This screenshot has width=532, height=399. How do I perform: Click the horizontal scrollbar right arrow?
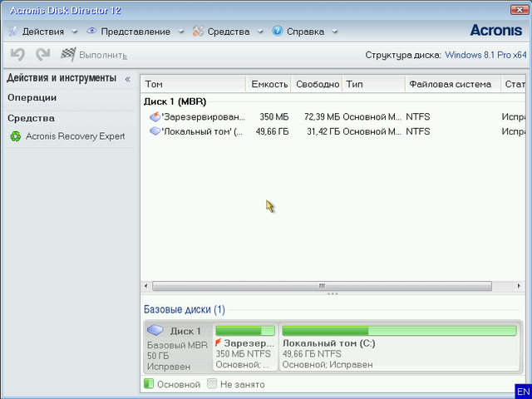click(x=519, y=286)
